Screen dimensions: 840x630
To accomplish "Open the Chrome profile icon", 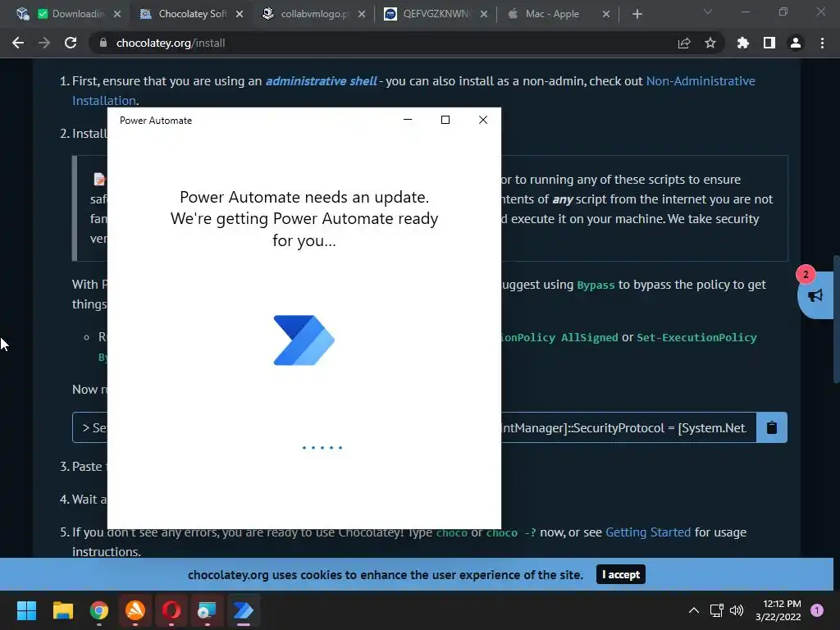I will click(796, 43).
